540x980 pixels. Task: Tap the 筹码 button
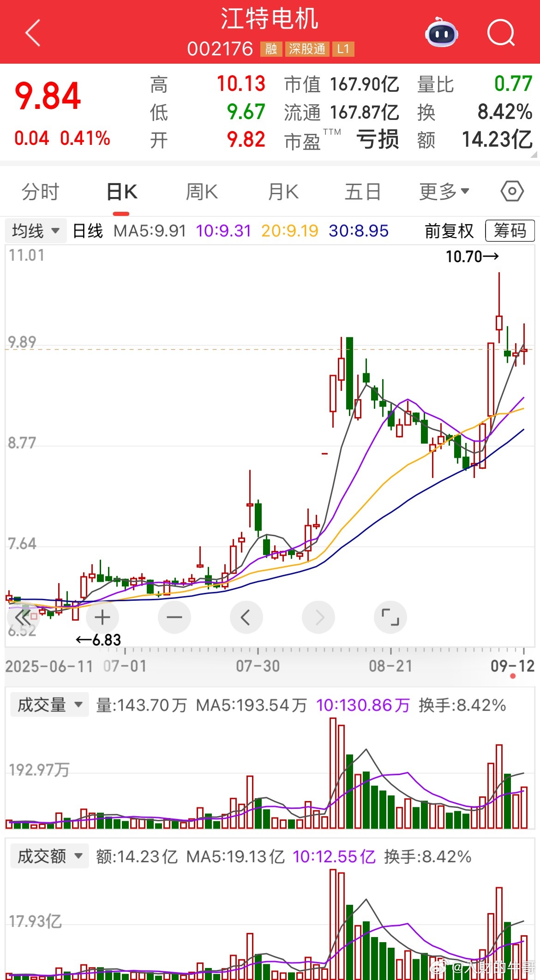pyautogui.click(x=510, y=231)
